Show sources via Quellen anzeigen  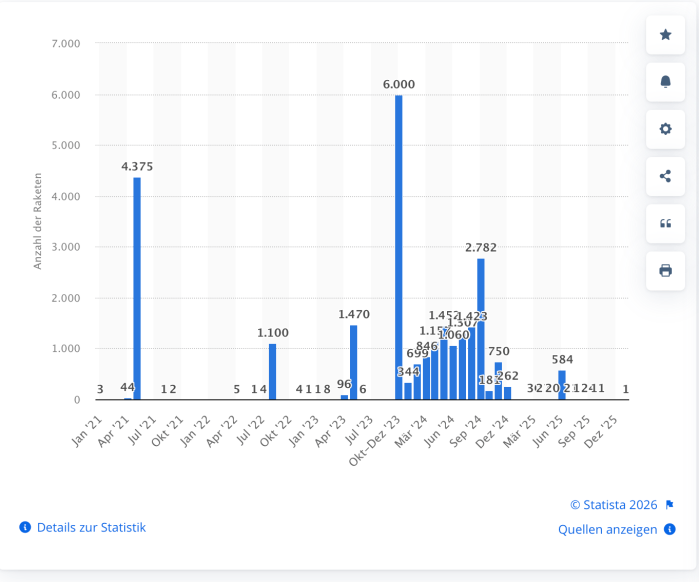click(x=607, y=529)
